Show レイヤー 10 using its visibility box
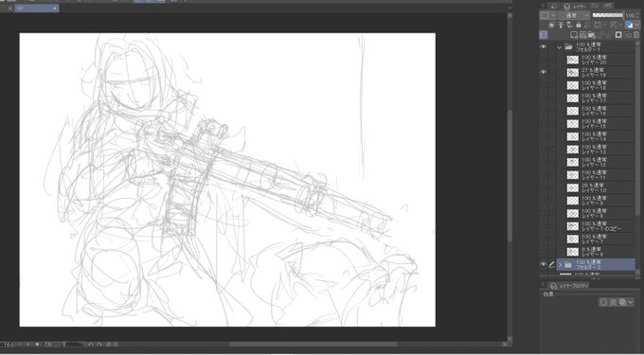Image resolution: width=644 pixels, height=355 pixels. [543, 187]
